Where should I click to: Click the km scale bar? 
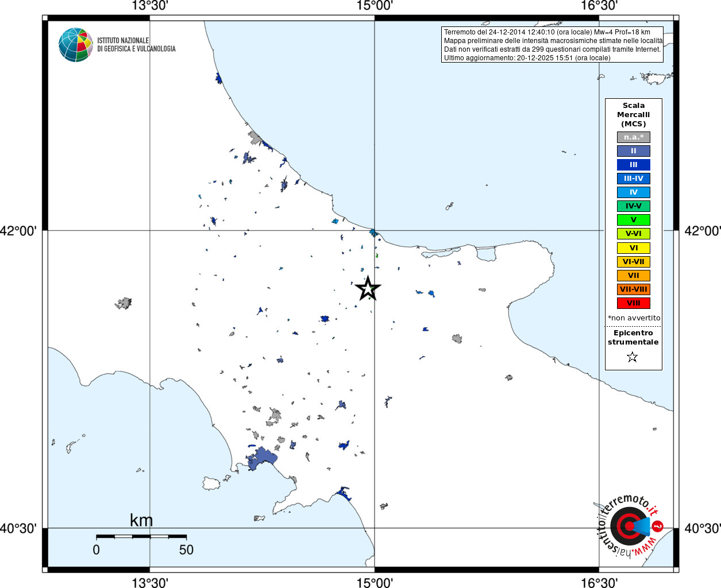[x=141, y=536]
